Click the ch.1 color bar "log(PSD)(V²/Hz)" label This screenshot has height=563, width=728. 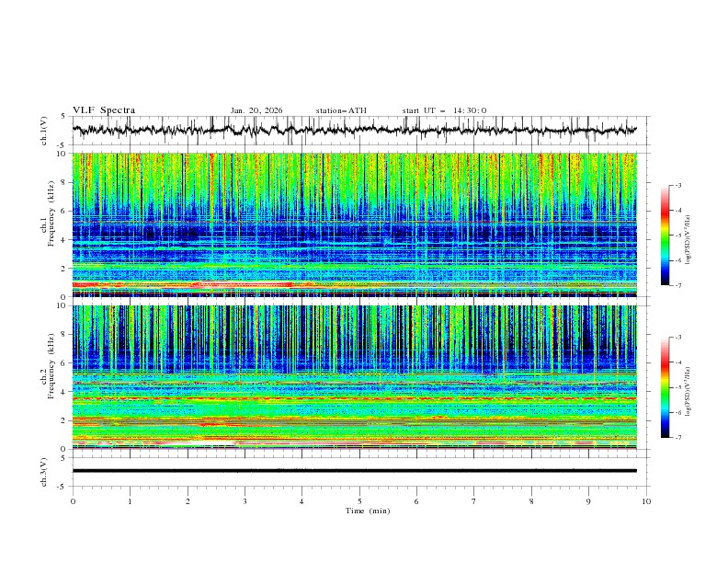point(688,240)
